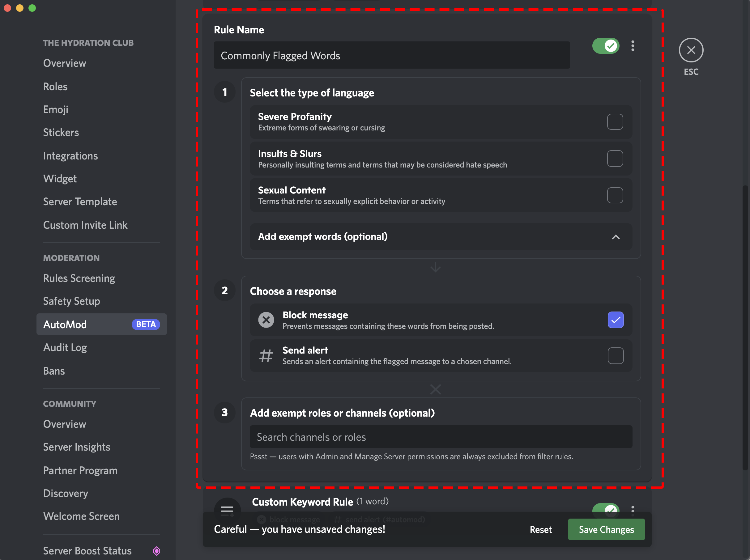Image resolution: width=750 pixels, height=560 pixels.
Task: View the Audit Log
Action: click(x=65, y=347)
